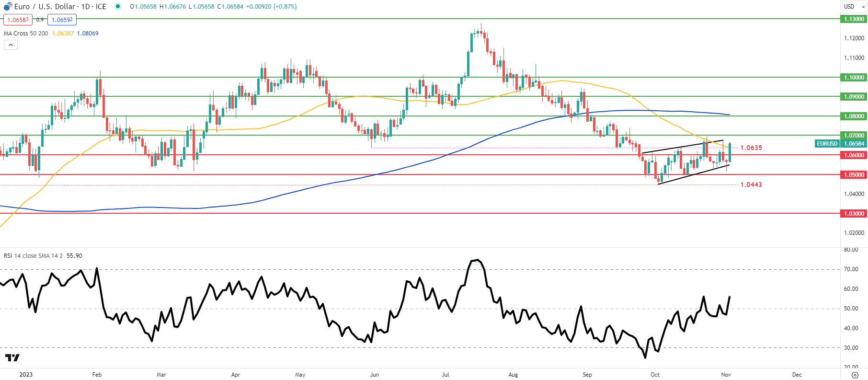Click the MA 50 value 1.06387
868x380 pixels.
tap(63, 33)
